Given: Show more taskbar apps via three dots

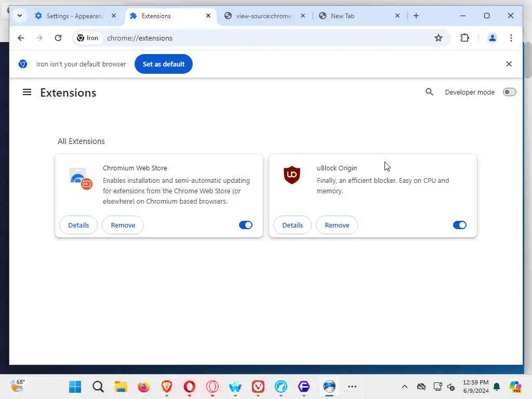Looking at the screenshot, I should 352,387.
